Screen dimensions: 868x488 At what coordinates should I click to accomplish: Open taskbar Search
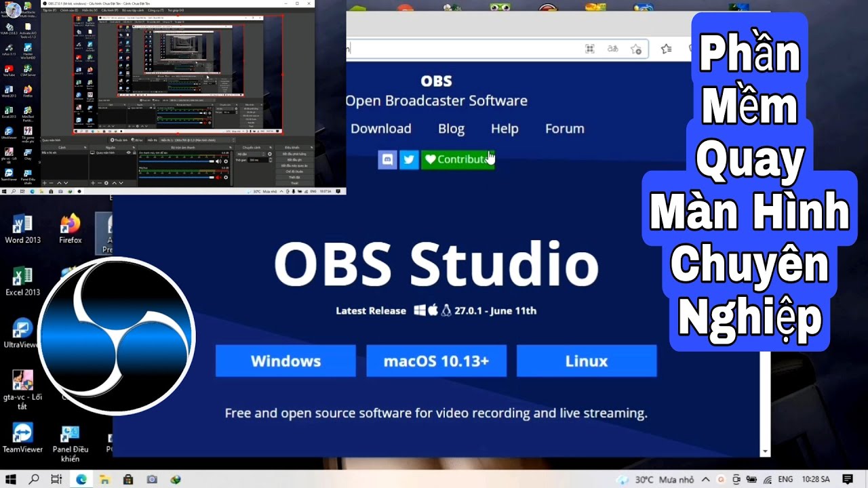pyautogui.click(x=34, y=479)
